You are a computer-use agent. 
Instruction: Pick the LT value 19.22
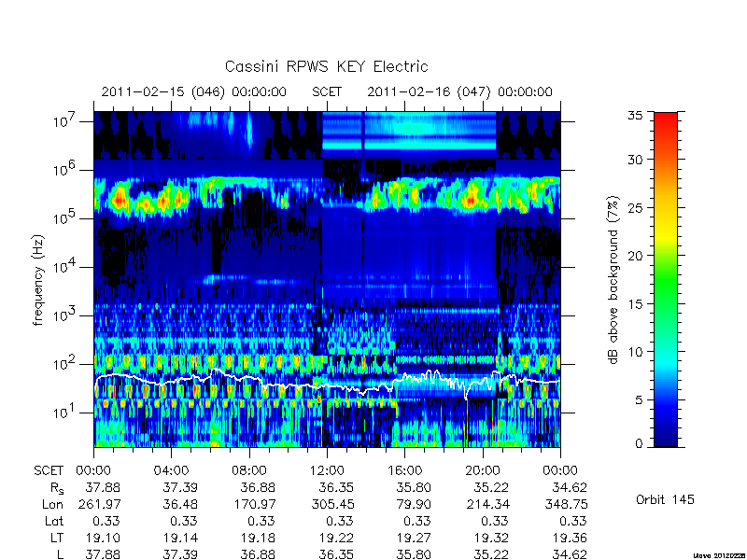click(336, 538)
